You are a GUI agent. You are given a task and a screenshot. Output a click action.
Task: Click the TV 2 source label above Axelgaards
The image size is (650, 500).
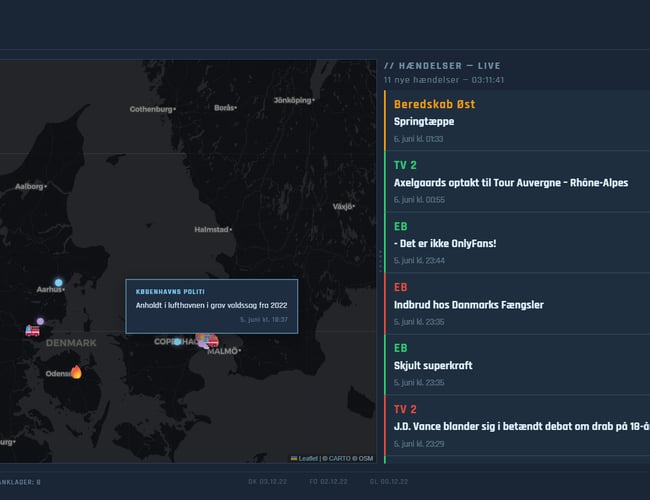(x=405, y=165)
